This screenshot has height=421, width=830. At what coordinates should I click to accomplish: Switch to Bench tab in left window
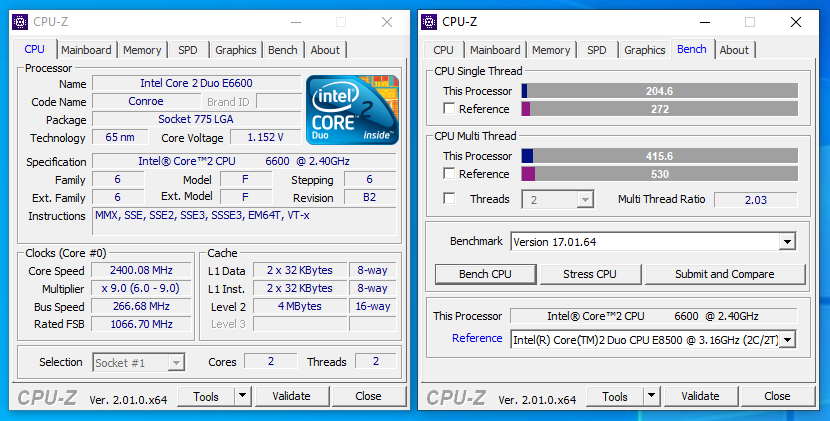pyautogui.click(x=283, y=50)
